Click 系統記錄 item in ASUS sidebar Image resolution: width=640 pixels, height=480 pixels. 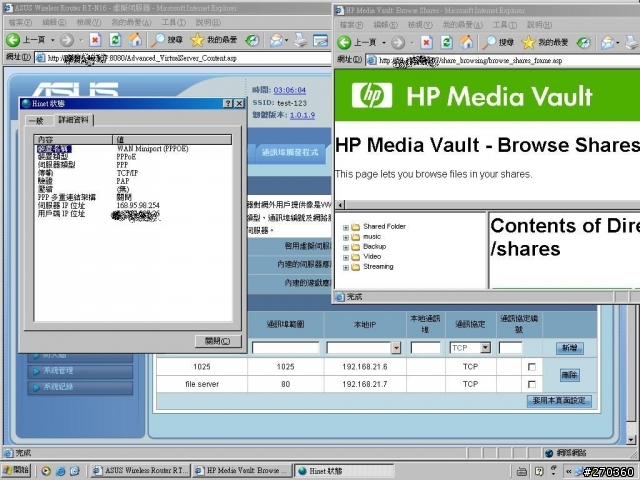(80, 387)
